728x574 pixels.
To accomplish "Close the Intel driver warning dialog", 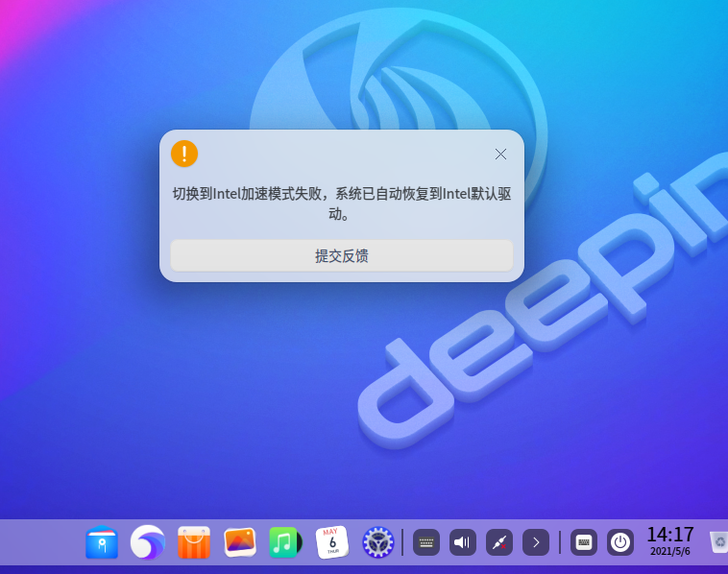I will point(500,154).
